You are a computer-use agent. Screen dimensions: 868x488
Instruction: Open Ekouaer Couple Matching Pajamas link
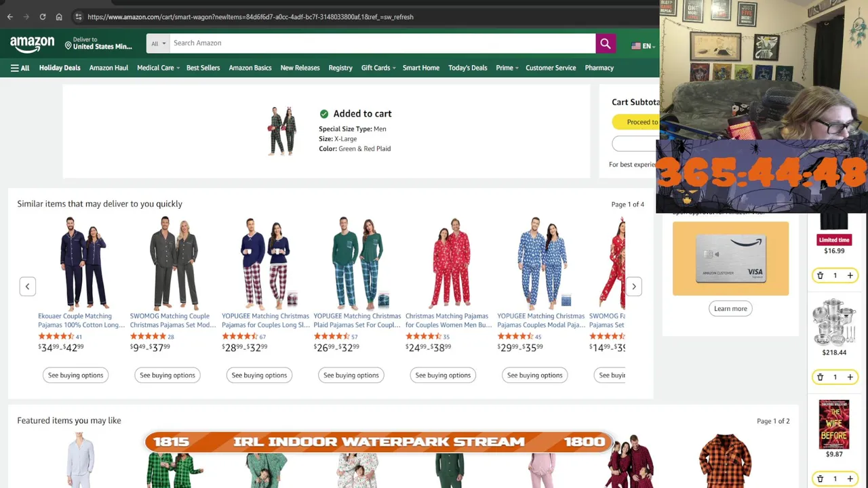tap(81, 320)
